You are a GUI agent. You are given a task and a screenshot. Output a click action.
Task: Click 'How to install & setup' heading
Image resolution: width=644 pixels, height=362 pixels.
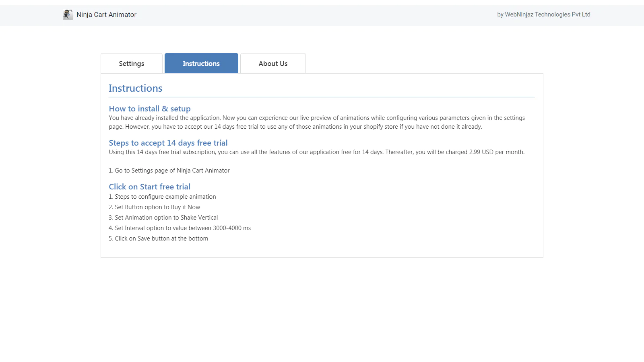150,109
